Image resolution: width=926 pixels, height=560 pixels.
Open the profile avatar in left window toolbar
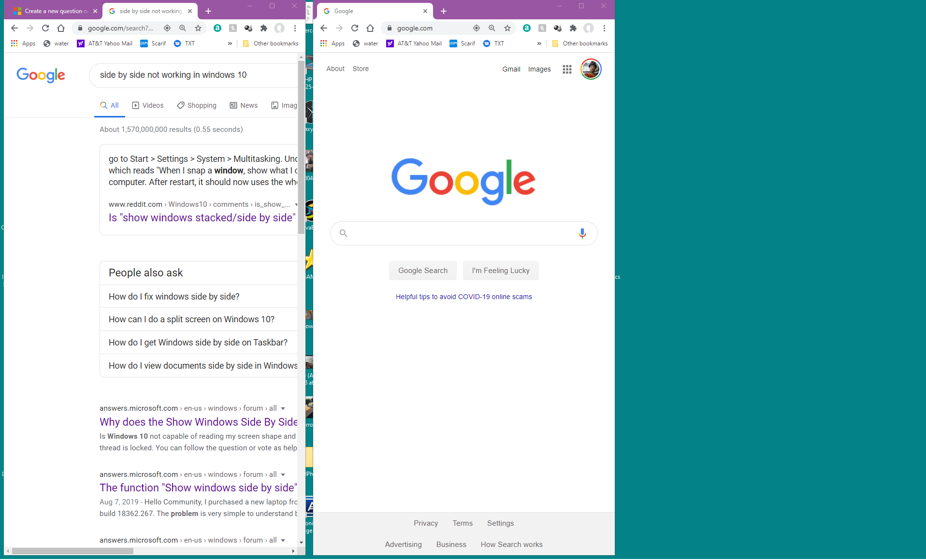tap(279, 28)
